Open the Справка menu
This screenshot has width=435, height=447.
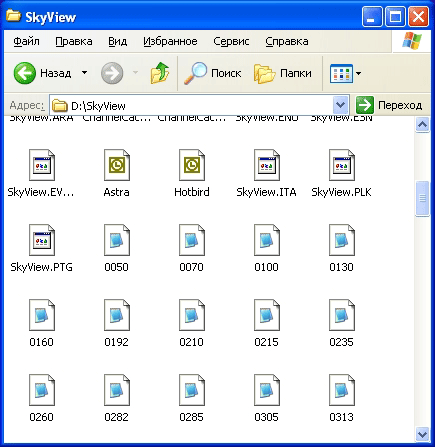[287, 41]
